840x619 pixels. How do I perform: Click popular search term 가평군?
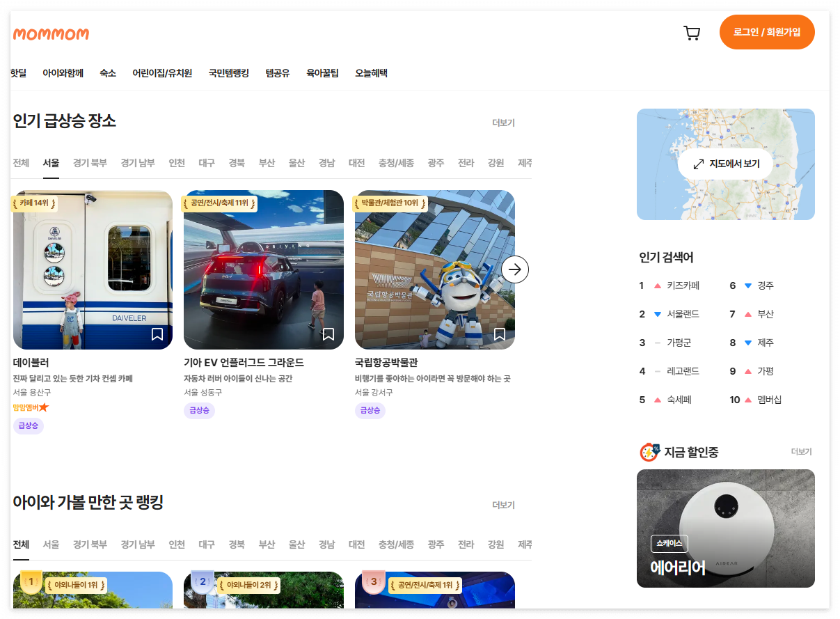tap(679, 343)
